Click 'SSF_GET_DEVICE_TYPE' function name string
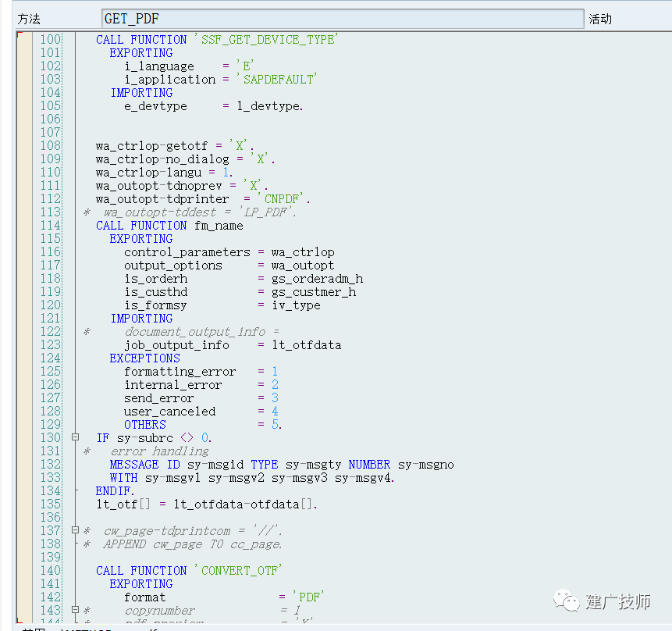Viewport: 672px width, 631px height. click(265, 40)
